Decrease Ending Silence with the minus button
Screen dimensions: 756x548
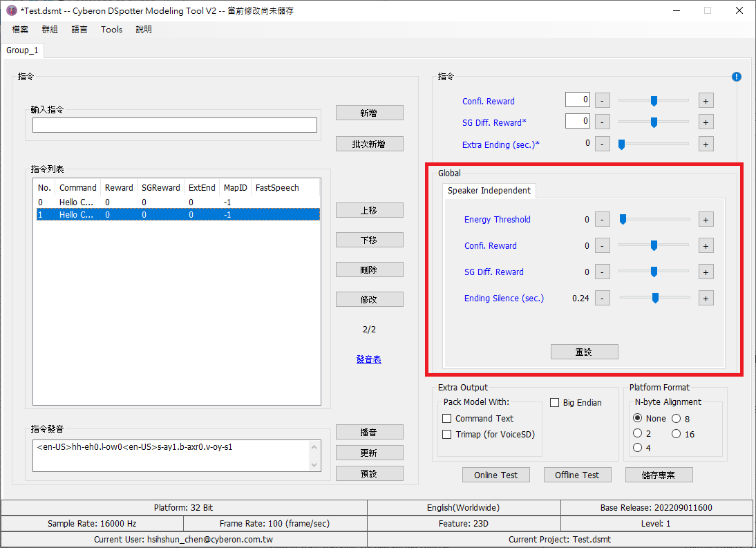(x=602, y=299)
